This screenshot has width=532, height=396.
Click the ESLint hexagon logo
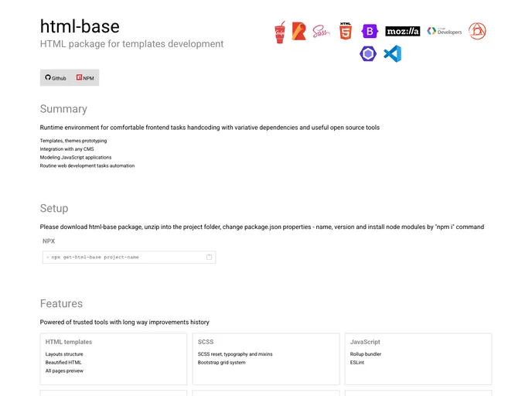[368, 54]
